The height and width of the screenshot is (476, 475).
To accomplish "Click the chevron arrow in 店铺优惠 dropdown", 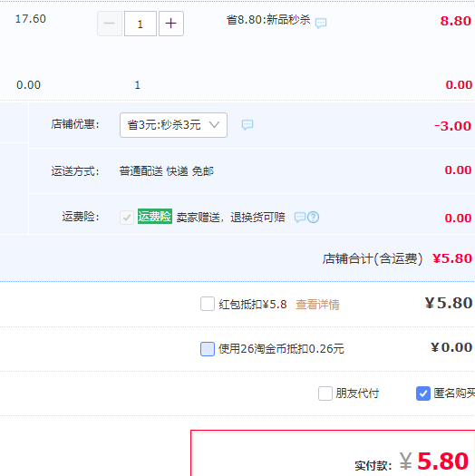I will coord(214,125).
